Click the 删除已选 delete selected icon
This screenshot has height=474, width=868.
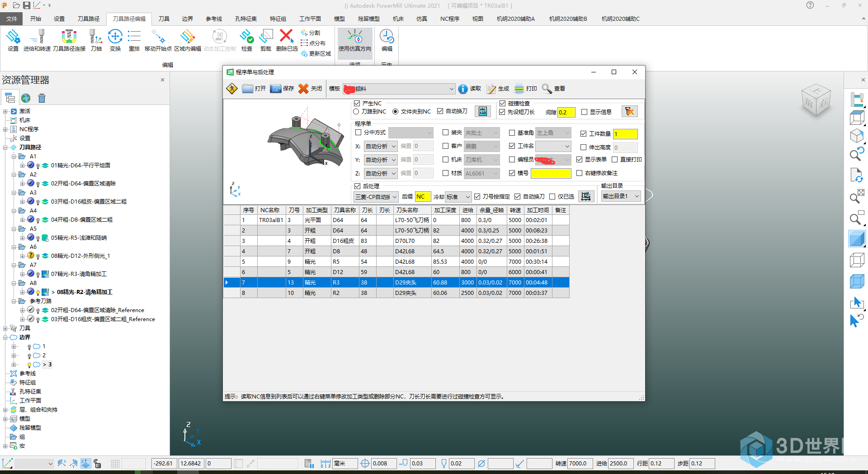click(287, 40)
